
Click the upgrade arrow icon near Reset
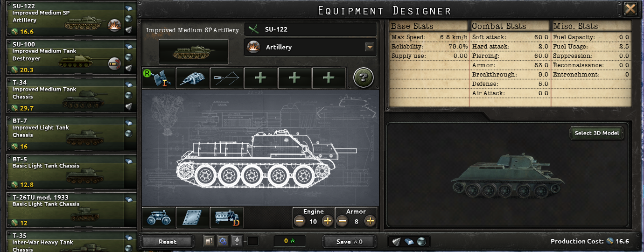click(237, 241)
